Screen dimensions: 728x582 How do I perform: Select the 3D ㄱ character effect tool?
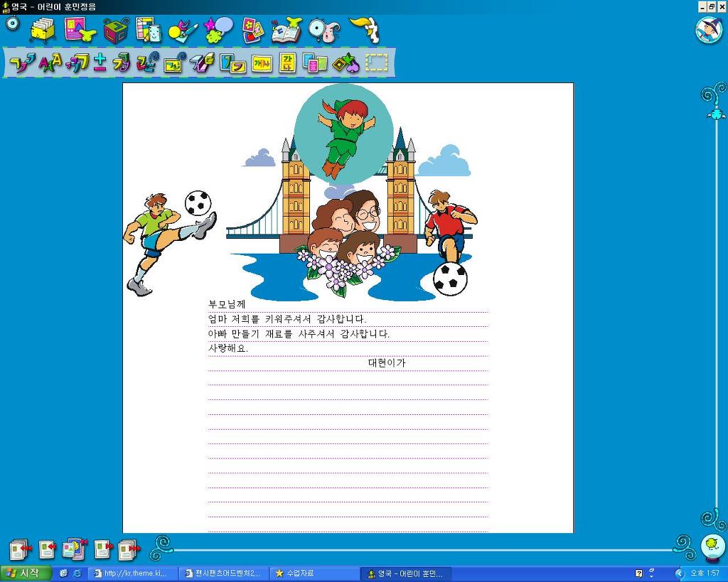point(77,63)
